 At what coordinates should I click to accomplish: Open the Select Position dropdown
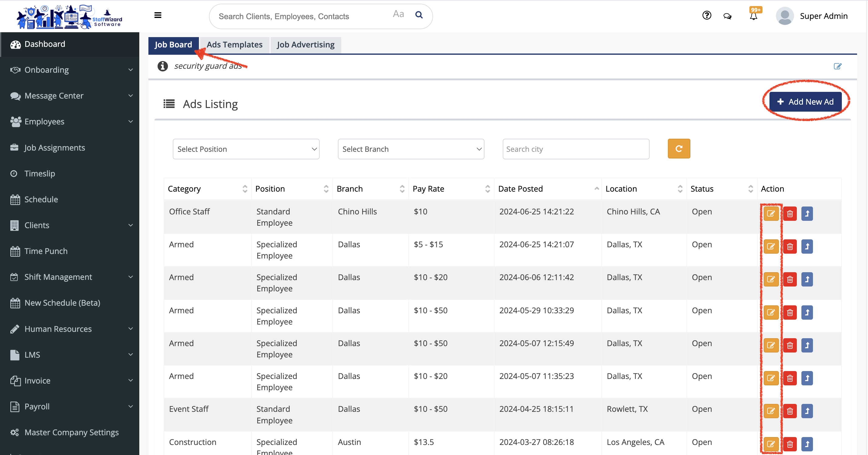pyautogui.click(x=246, y=149)
